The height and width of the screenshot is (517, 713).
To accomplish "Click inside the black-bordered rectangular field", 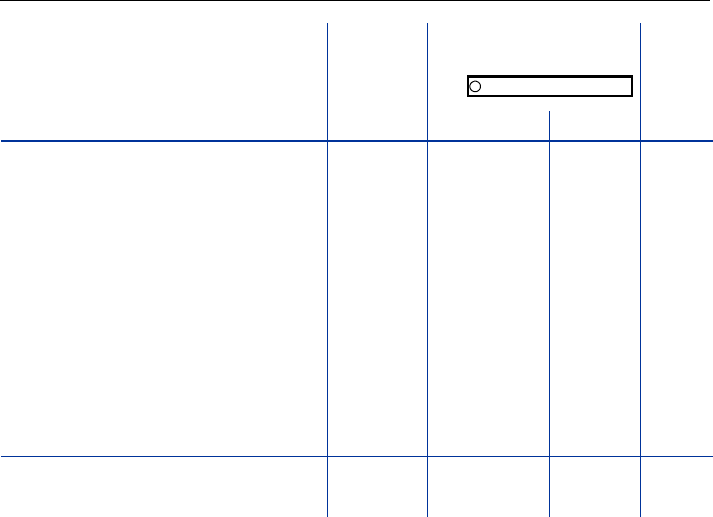I will [x=550, y=86].
